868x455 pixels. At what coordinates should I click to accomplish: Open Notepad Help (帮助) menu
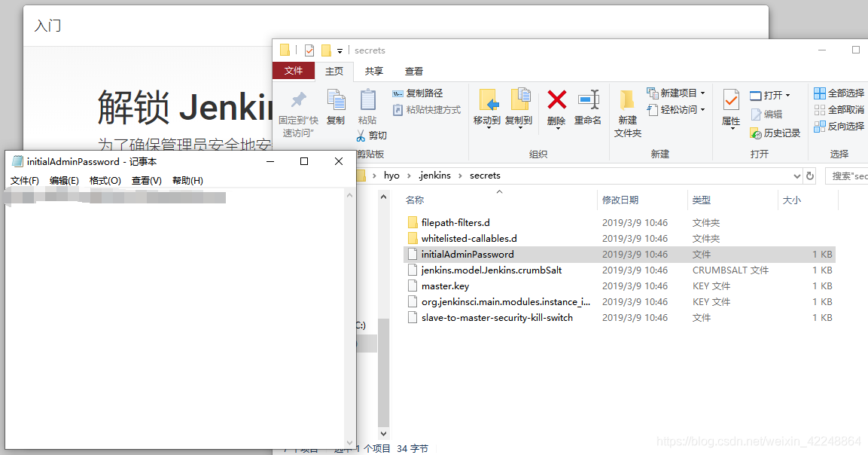coord(187,181)
